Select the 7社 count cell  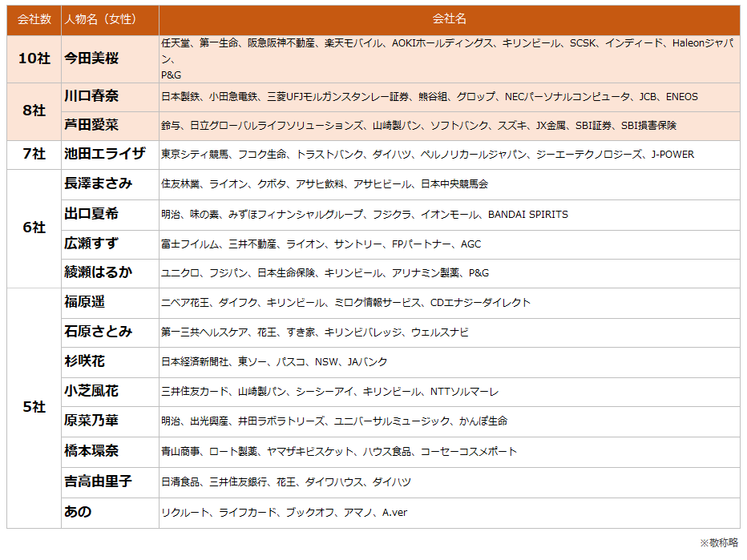coord(34,154)
